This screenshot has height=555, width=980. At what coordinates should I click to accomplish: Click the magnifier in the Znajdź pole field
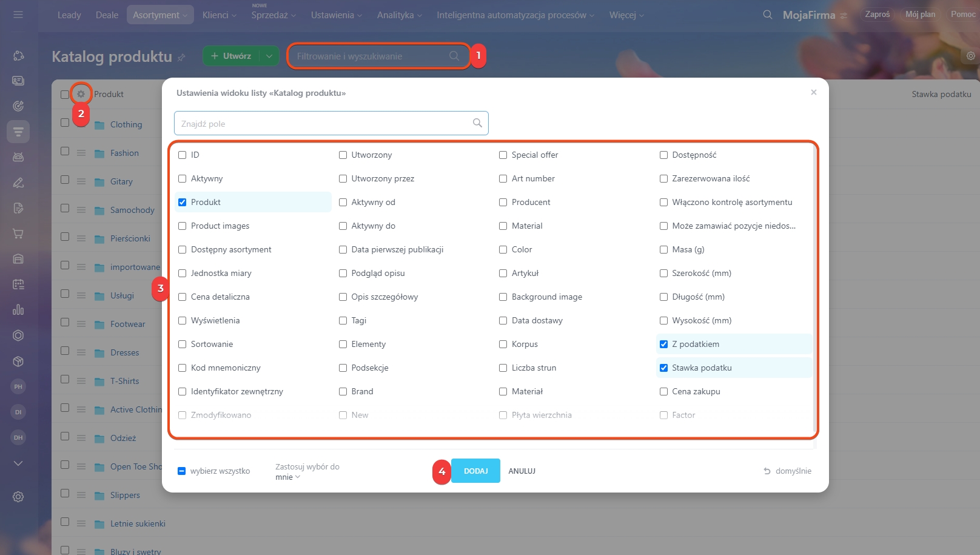477,123
